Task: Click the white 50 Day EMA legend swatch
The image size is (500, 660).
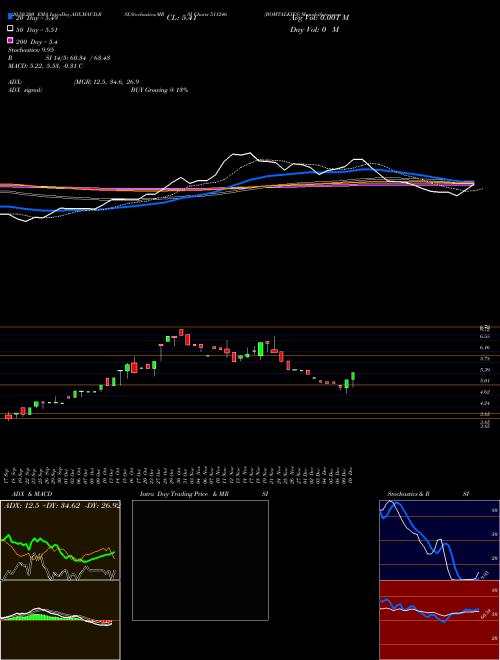Action: click(x=10, y=29)
